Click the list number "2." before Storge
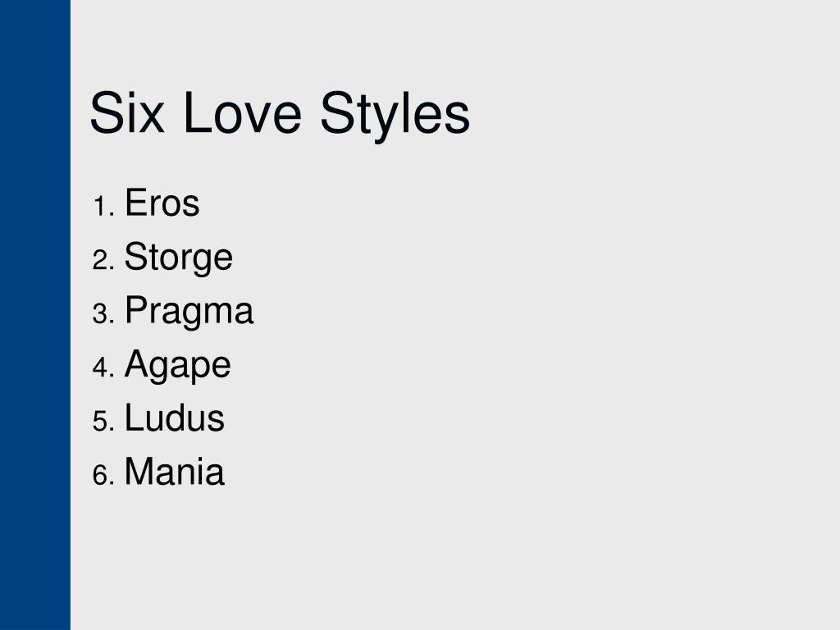 point(103,260)
